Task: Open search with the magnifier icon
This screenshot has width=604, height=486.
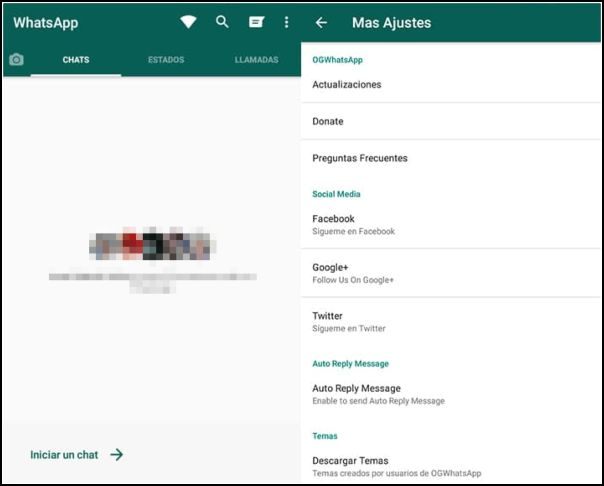Action: point(222,22)
